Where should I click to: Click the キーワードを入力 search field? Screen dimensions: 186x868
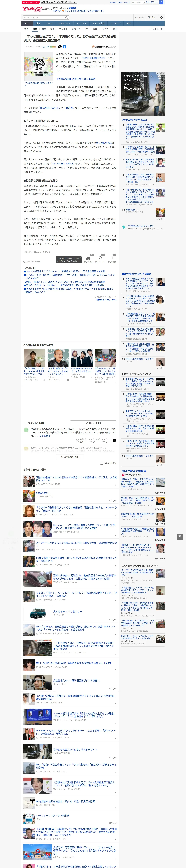click(x=44, y=17)
